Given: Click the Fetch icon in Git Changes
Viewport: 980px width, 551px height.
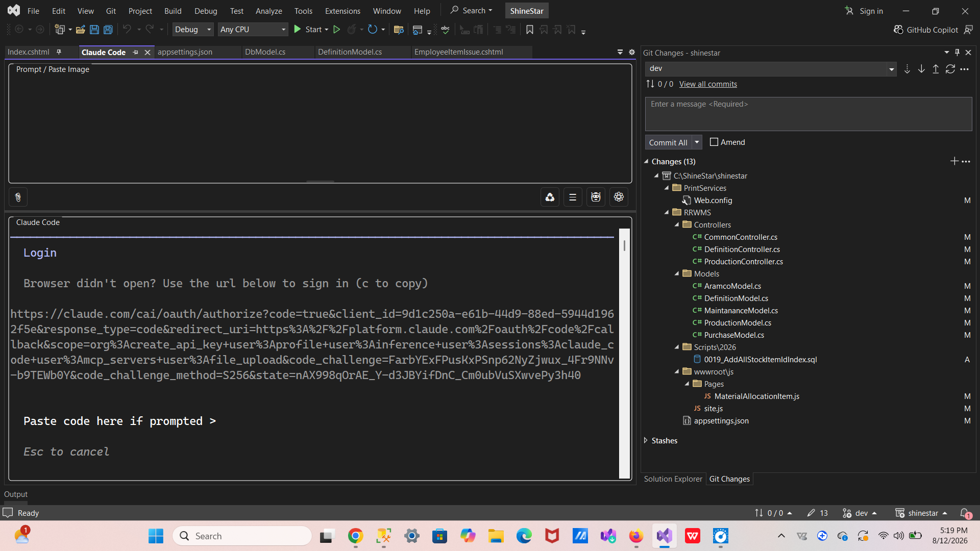Looking at the screenshot, I should click(x=907, y=69).
